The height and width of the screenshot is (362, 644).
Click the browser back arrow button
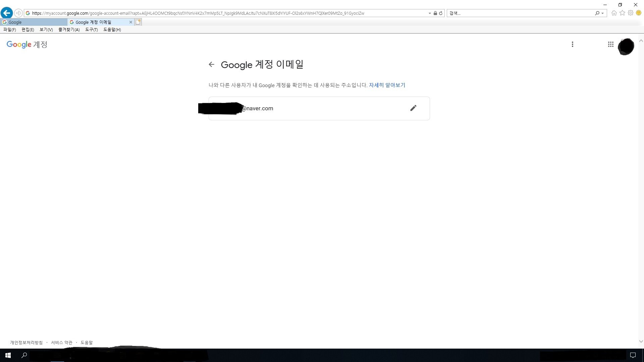(7, 13)
